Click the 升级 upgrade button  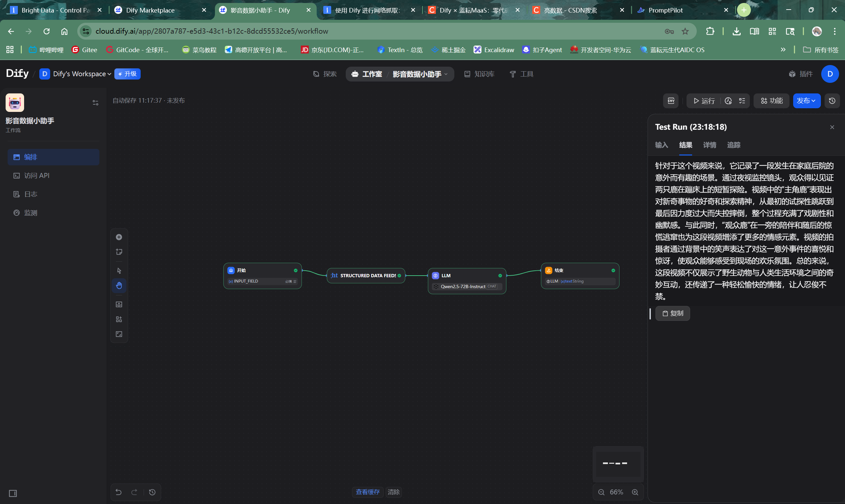pos(127,74)
